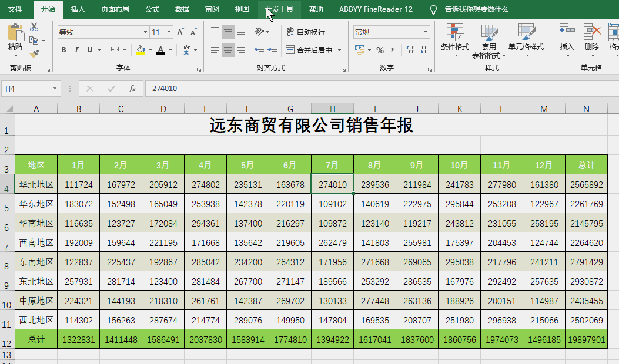
Task: Click the wén phonetic guide icon
Action: 186,50
